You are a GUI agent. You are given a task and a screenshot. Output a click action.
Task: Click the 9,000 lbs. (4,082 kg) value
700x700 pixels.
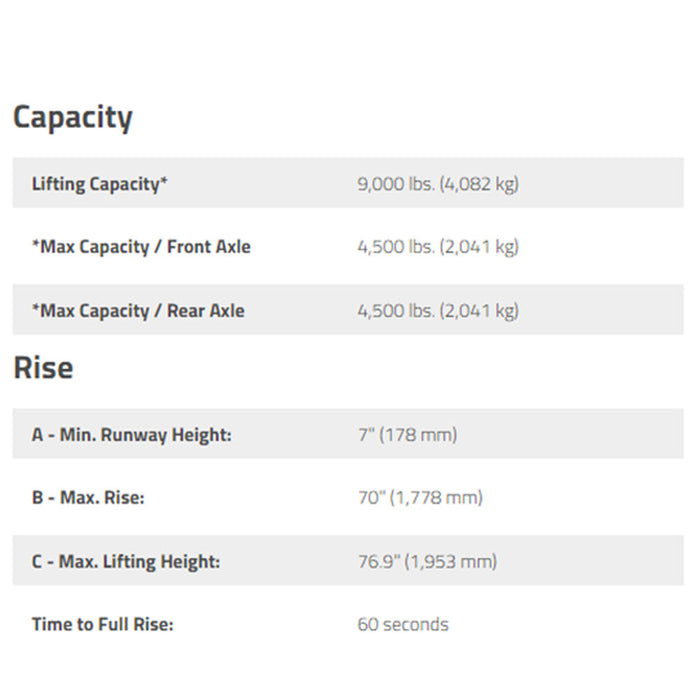(438, 184)
